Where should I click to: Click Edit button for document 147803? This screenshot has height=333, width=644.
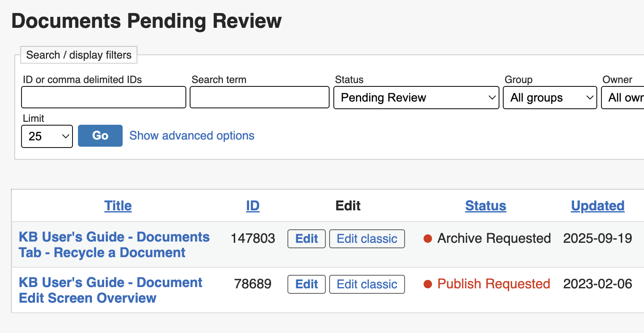coord(306,239)
